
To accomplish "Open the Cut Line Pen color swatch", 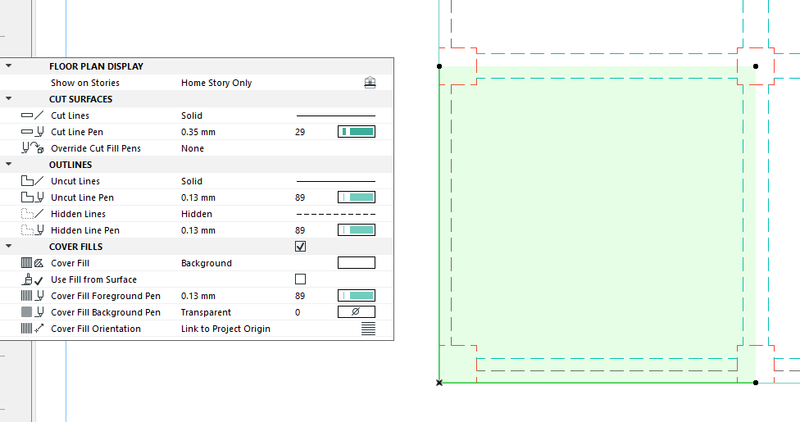I will pyautogui.click(x=357, y=132).
